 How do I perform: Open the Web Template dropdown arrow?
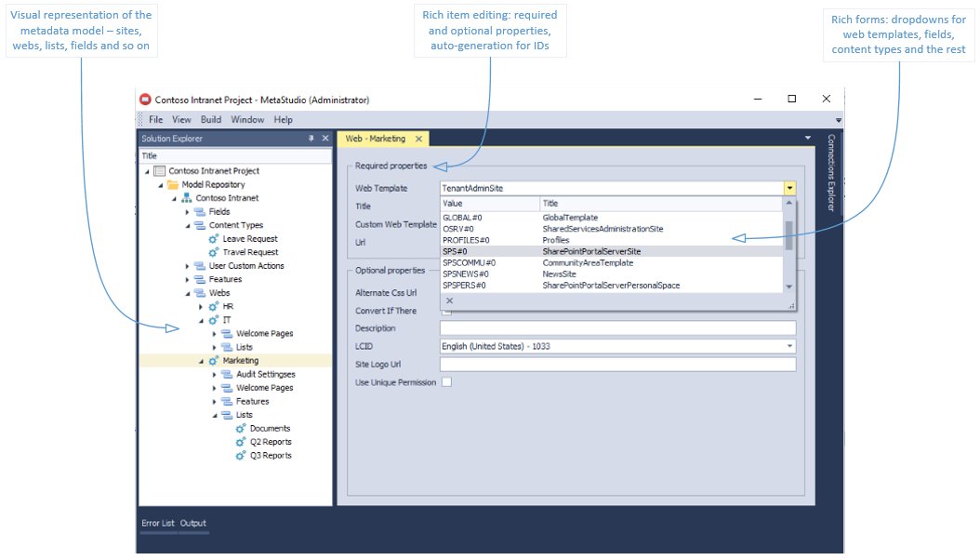[788, 187]
